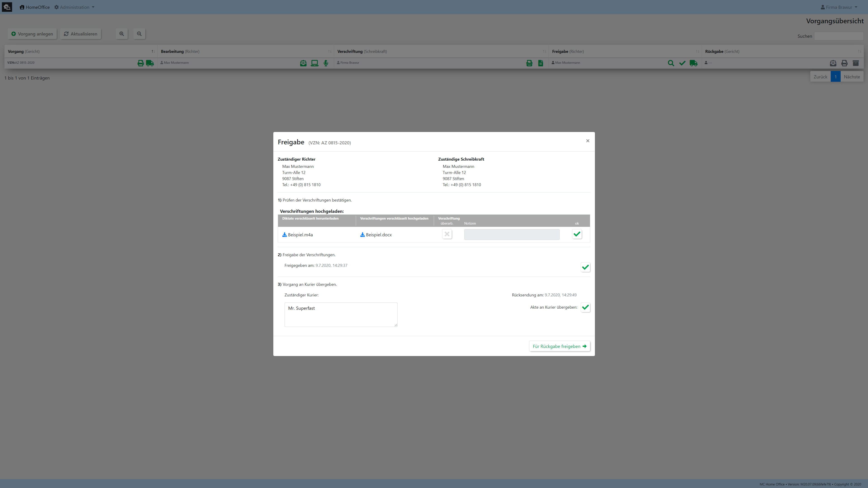Click the envelope icon in the Rückgabe column
Image resolution: width=868 pixels, height=488 pixels.
pyautogui.click(x=833, y=63)
